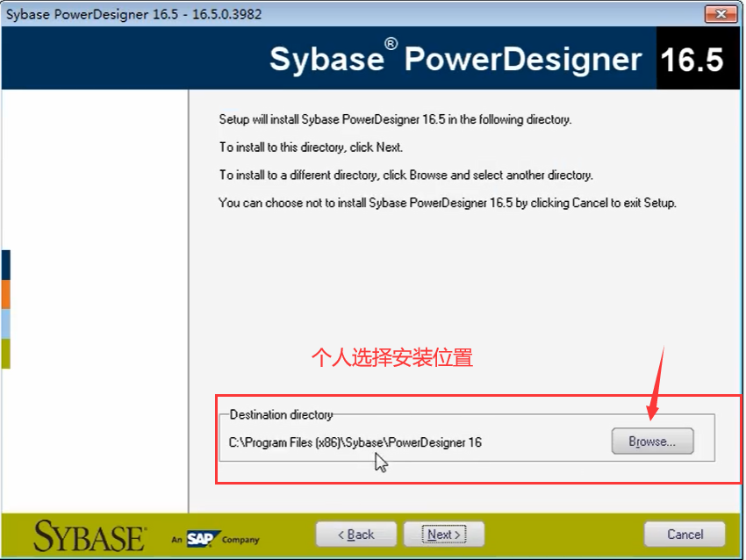Click the Sybase PowerDesigner banner title
746x560 pixels.
[455, 59]
